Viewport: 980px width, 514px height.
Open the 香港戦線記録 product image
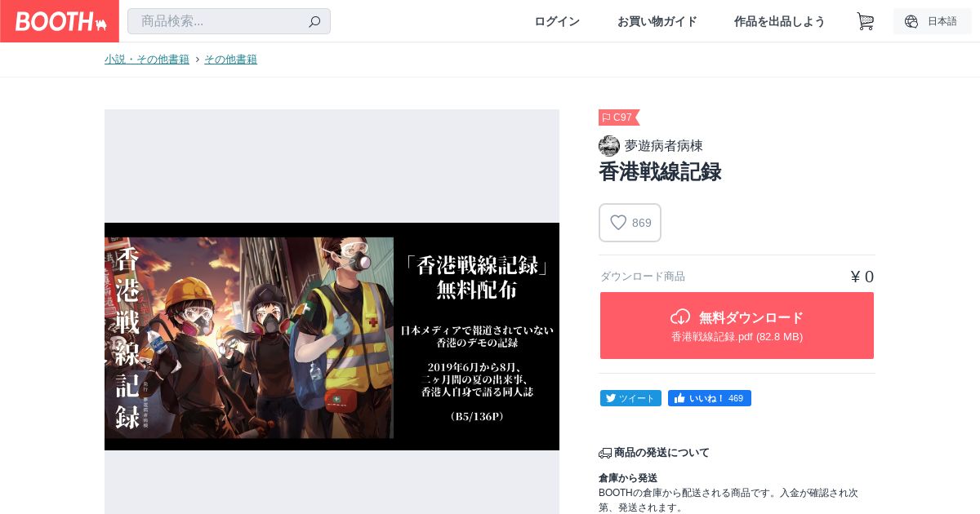[x=332, y=336]
